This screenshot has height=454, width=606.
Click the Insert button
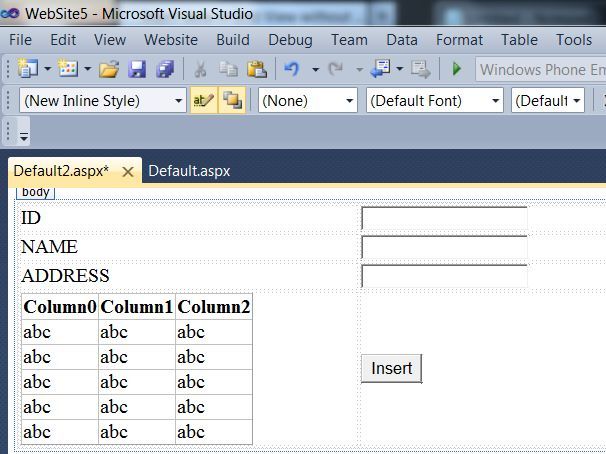(392, 369)
